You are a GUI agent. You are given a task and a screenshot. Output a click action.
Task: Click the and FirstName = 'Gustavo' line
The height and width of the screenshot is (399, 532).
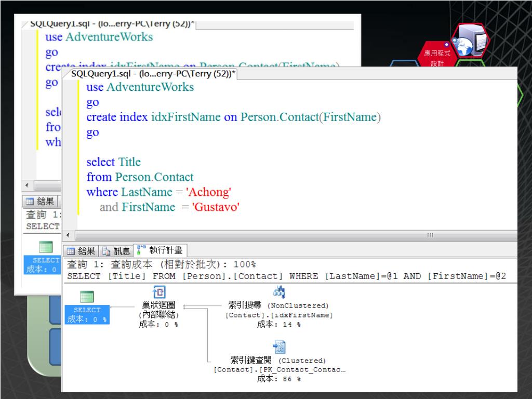170,207
